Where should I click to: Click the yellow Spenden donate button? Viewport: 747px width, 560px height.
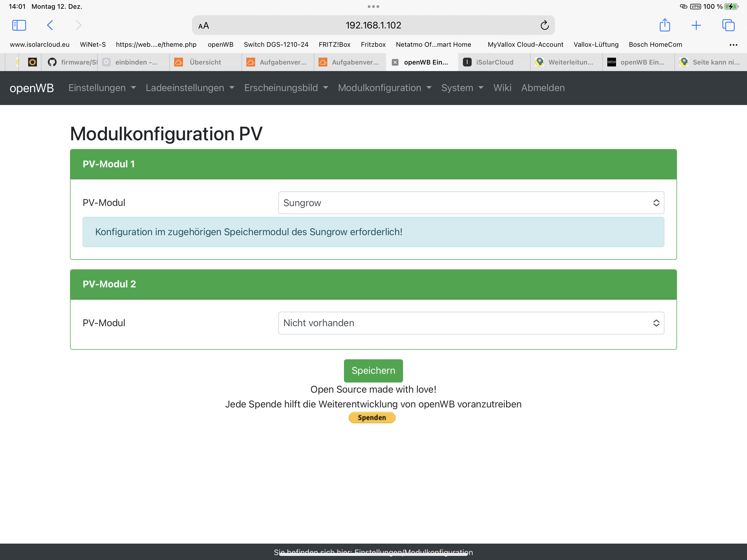(372, 418)
